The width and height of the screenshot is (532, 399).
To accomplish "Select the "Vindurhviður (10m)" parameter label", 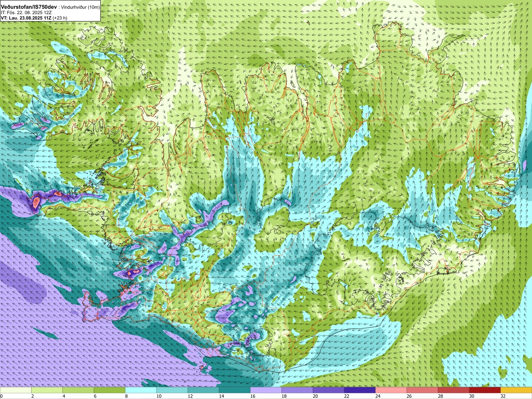I will (x=80, y=7).
